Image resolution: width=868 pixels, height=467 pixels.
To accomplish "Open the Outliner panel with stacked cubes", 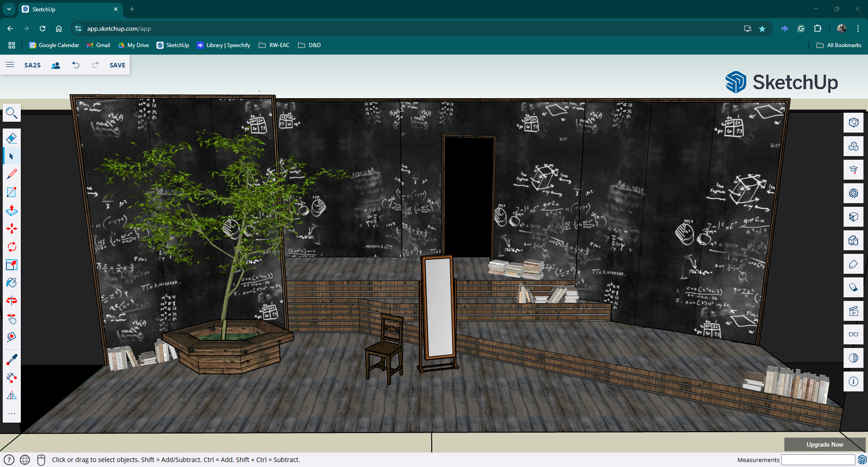I will point(854,146).
